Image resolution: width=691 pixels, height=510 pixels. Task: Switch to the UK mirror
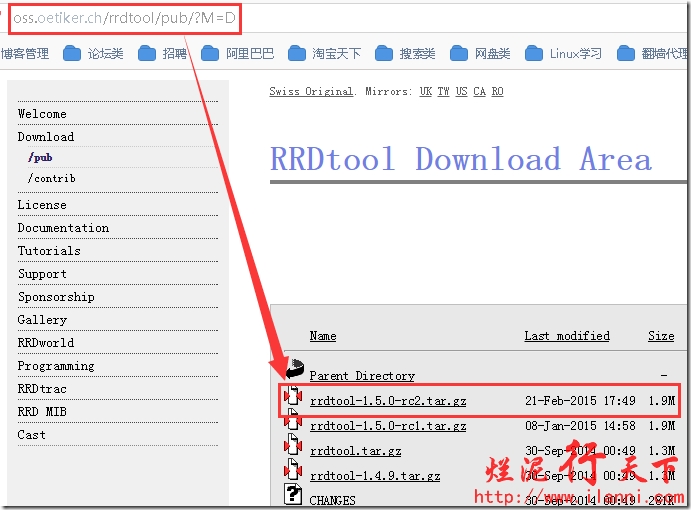pos(426,91)
